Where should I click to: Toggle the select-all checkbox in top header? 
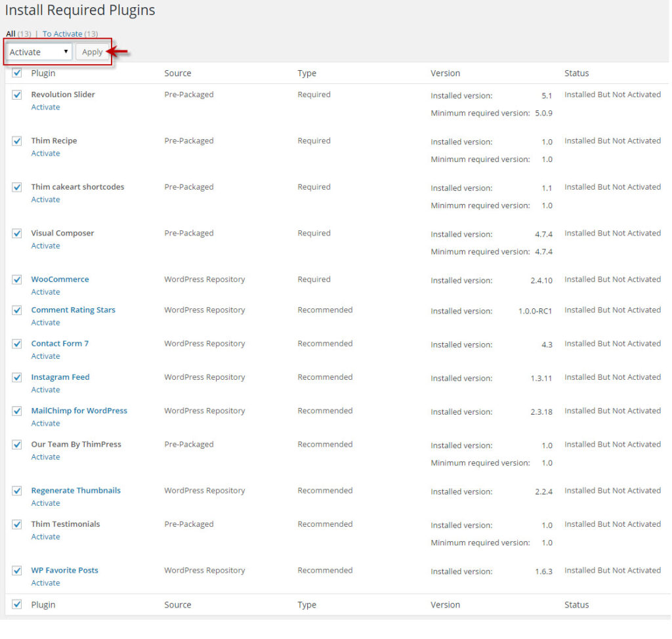click(16, 72)
